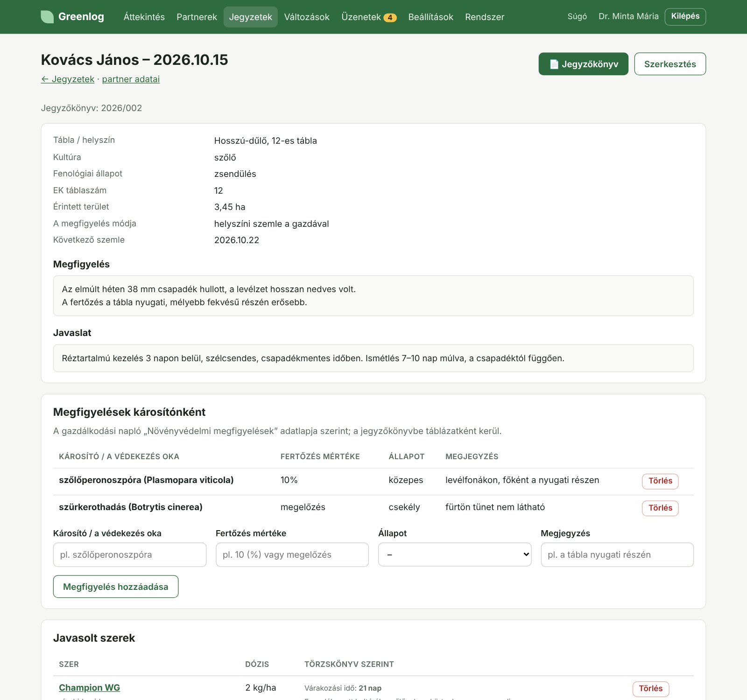Screen dimensions: 747x700
Task: Click the "közepes" status cell
Action: [406, 480]
